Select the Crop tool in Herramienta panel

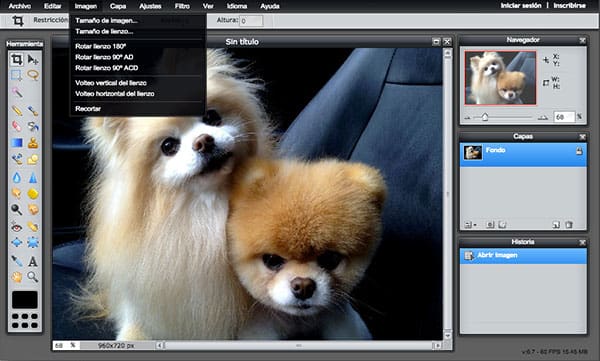point(16,59)
